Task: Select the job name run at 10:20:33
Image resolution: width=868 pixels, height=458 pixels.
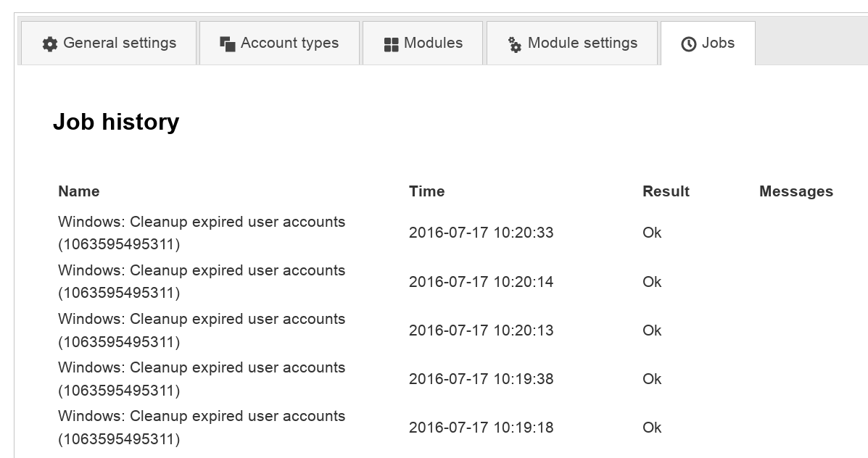Action: 202,233
